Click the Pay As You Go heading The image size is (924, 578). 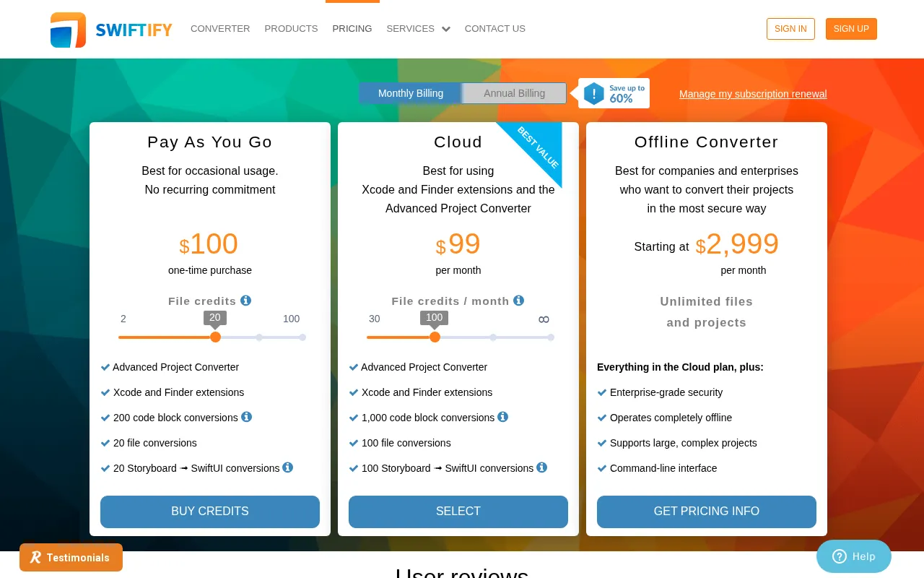210,142
